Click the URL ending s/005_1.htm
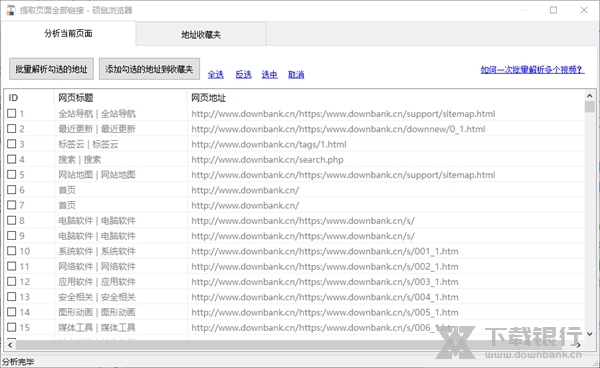Screen dimensions: 600x368 pyautogui.click(x=325, y=313)
